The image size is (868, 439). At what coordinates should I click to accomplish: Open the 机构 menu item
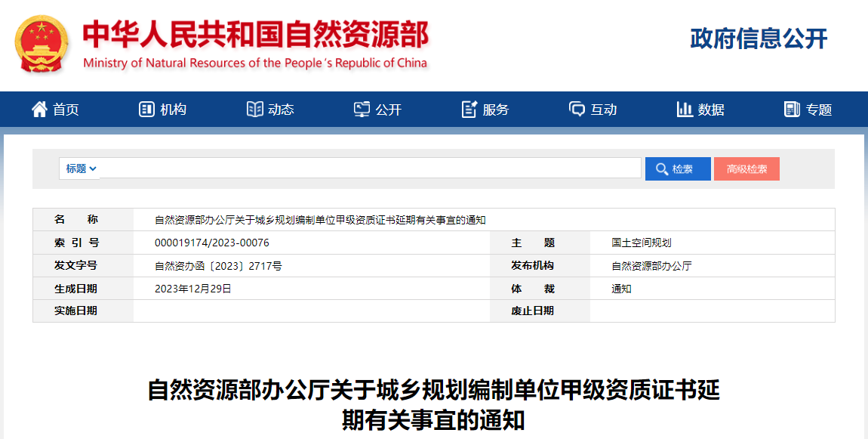[174, 110]
